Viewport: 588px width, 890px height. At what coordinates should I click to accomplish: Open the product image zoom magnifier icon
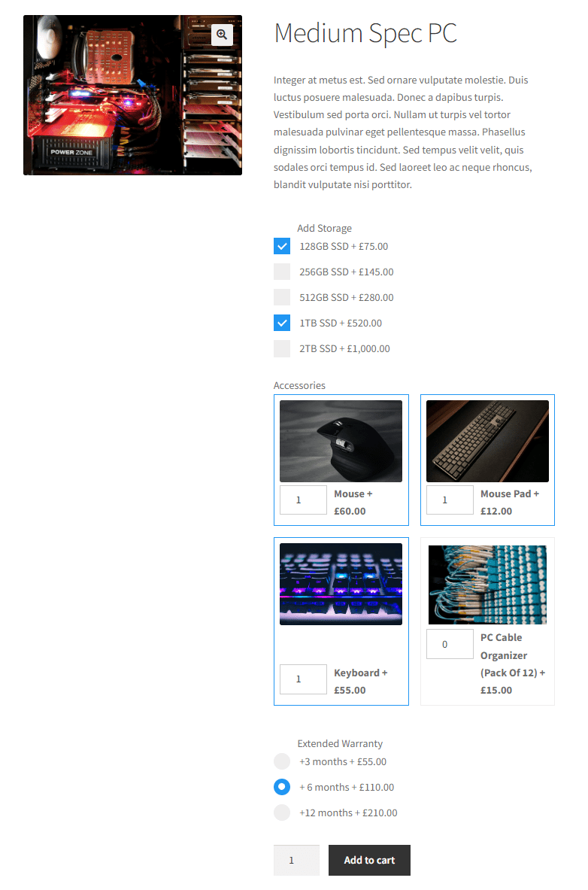(x=222, y=35)
